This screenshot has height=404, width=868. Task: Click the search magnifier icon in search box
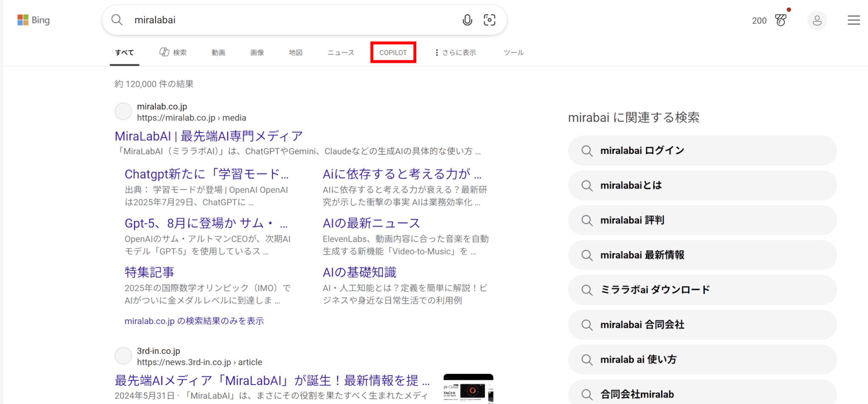[x=117, y=20]
